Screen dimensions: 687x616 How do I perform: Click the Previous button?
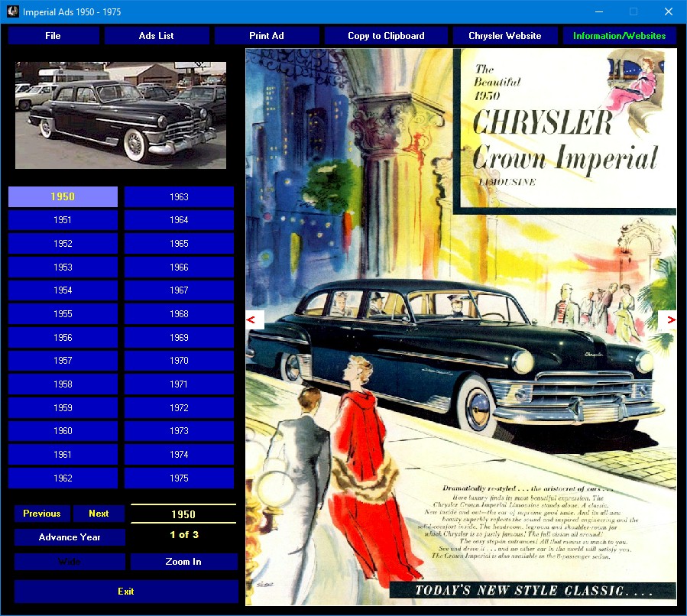click(x=42, y=514)
